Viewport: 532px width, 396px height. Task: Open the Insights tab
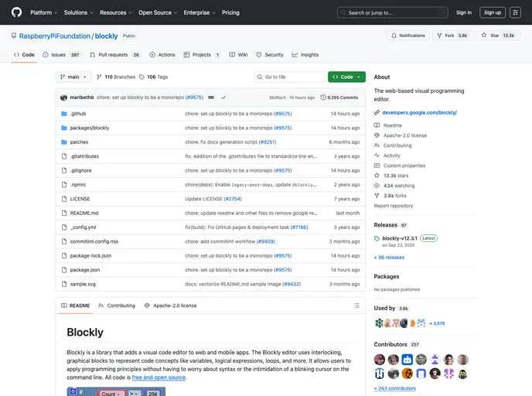305,55
